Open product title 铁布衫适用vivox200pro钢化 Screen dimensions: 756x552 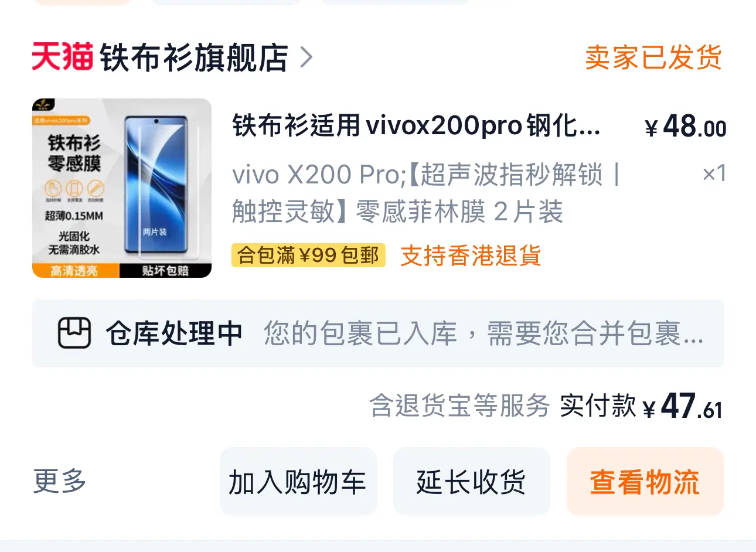click(x=417, y=125)
